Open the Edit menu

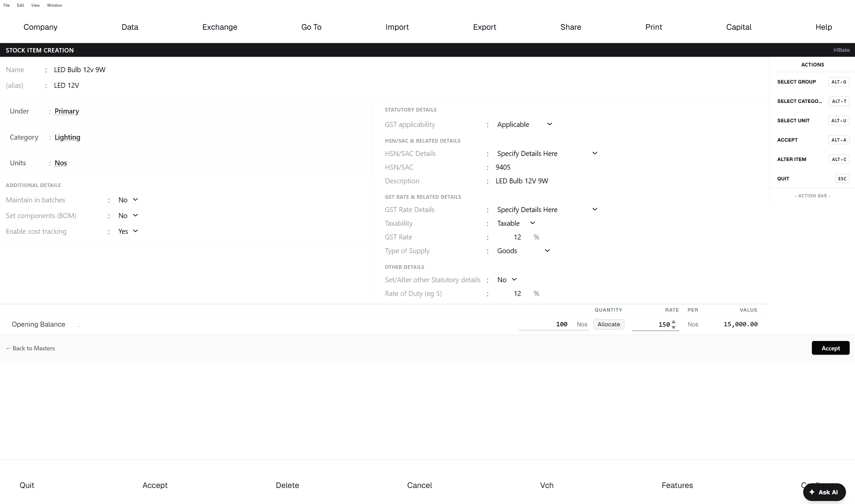(20, 5)
